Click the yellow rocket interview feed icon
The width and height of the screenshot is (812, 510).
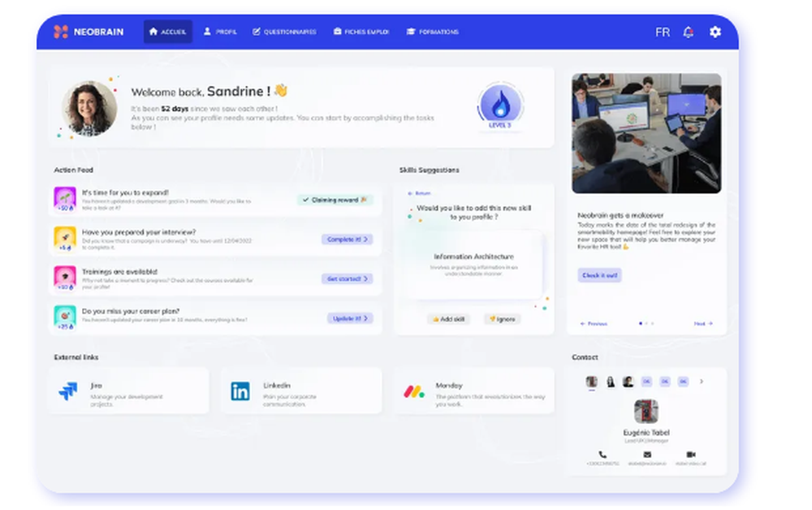(65, 239)
